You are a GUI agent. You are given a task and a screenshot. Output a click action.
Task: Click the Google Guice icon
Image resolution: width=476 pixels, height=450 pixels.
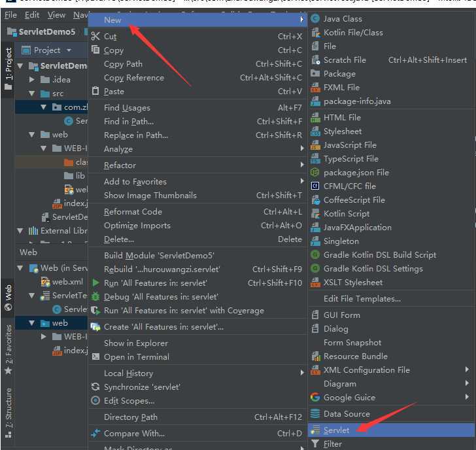[x=315, y=397]
